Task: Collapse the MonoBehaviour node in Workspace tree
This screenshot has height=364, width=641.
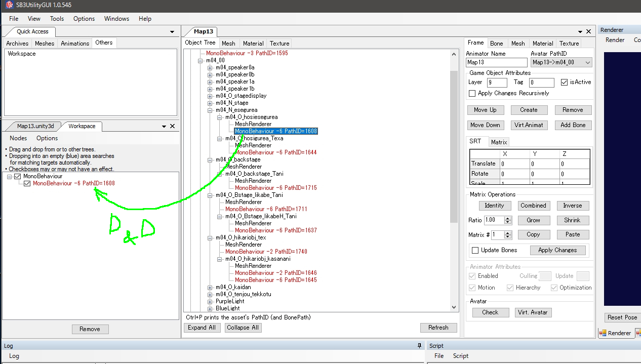Action: pyautogui.click(x=10, y=176)
